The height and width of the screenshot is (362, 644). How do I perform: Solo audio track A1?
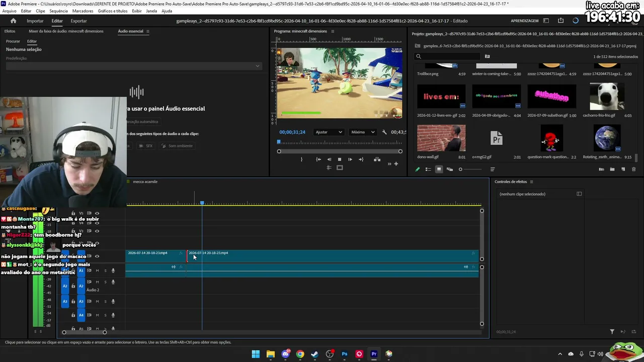pos(105,271)
